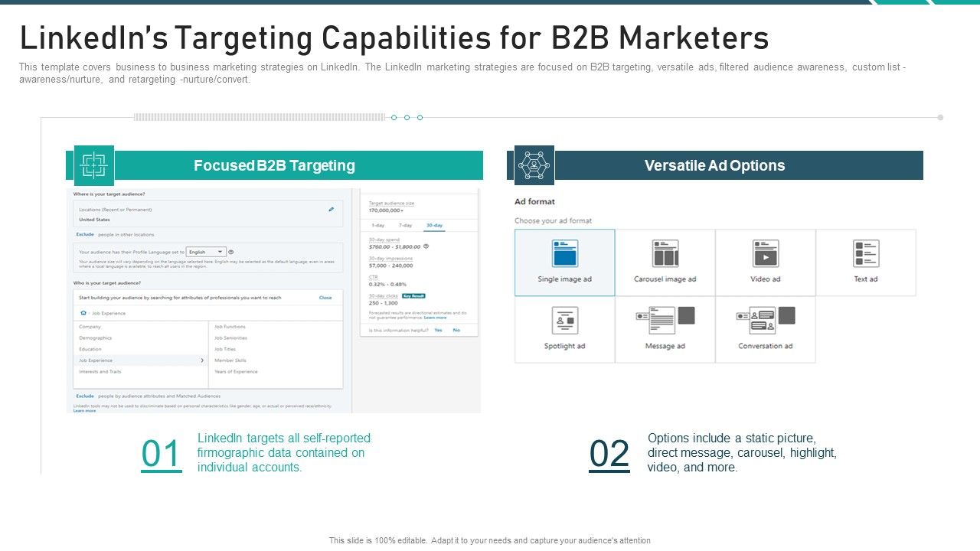Close the audience attribute search panel

(325, 298)
